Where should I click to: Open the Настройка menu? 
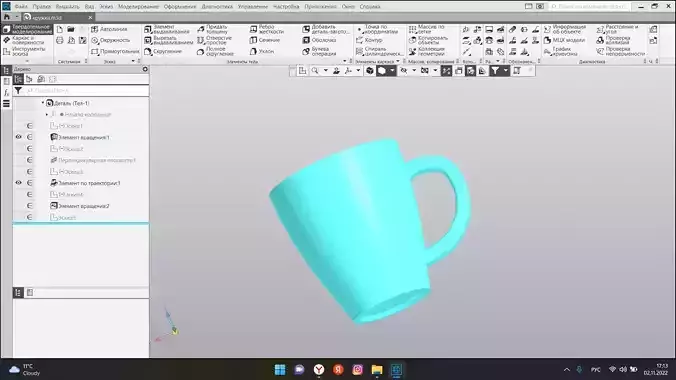pos(286,6)
